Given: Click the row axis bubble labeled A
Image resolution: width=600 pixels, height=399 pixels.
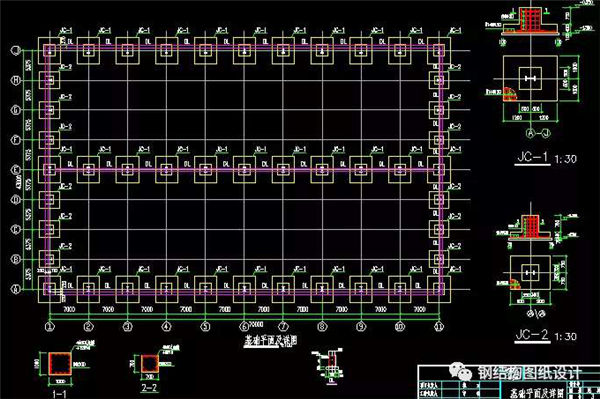Looking at the screenshot, I should [x=16, y=289].
